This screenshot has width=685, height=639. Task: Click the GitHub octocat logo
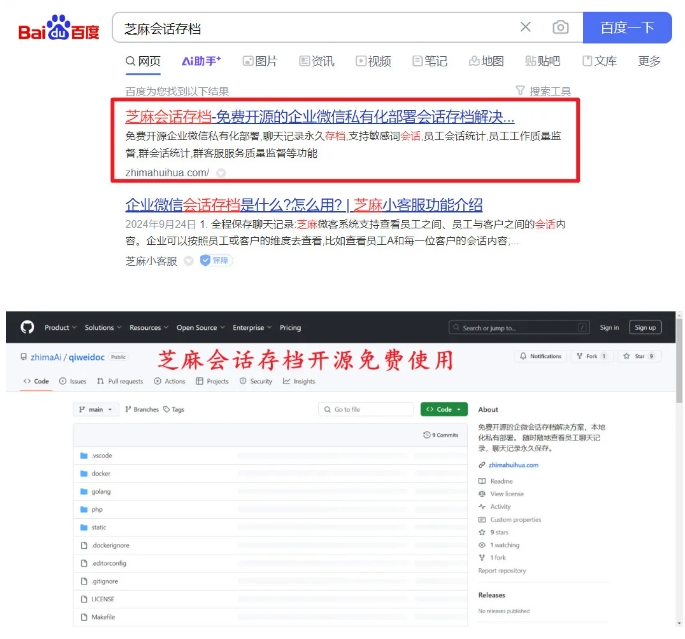[x=27, y=327]
